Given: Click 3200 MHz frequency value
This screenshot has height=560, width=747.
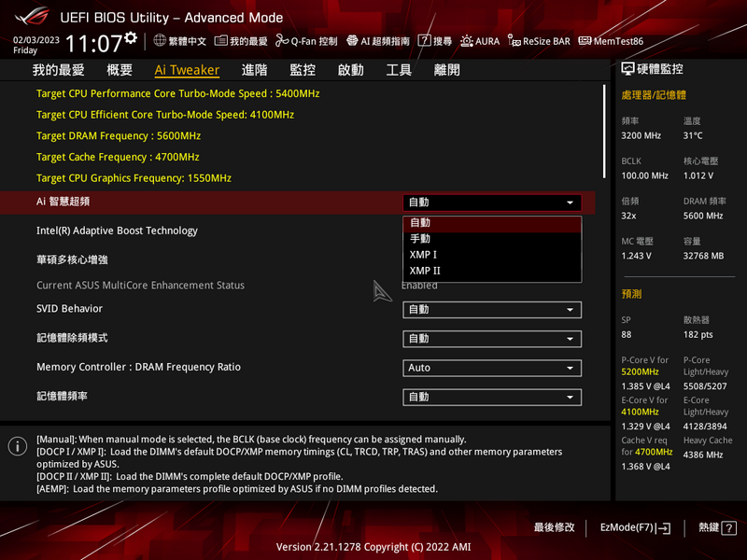Looking at the screenshot, I should click(641, 135).
